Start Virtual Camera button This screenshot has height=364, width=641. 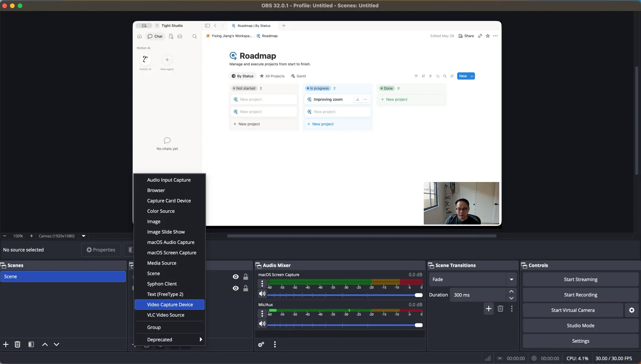(573, 310)
